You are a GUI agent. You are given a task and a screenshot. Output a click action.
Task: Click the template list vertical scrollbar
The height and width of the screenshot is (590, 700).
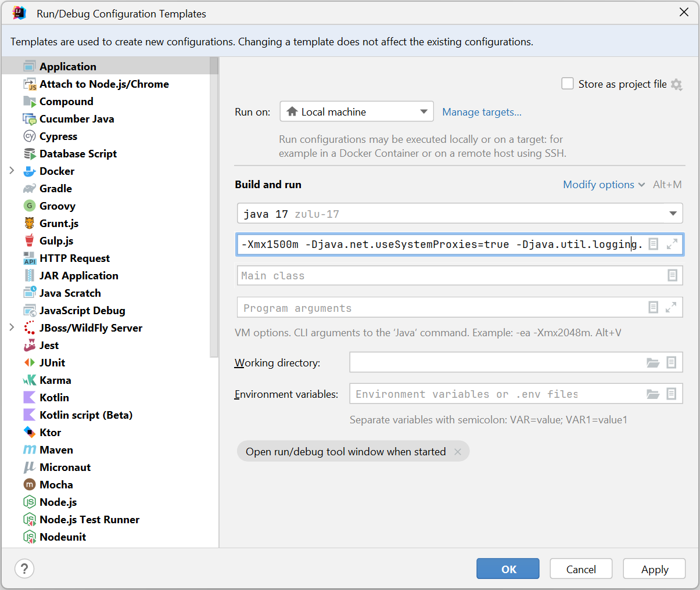(214, 207)
